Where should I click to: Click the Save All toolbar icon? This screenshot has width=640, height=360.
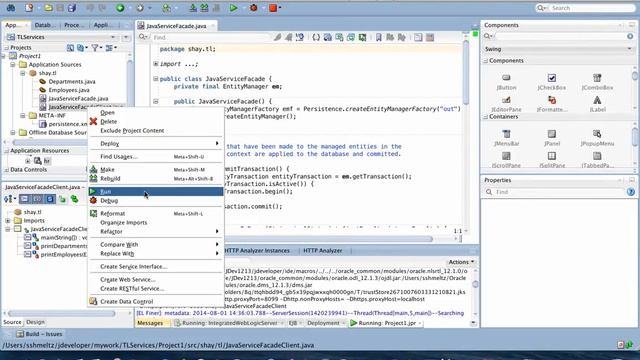tap(72, 8)
